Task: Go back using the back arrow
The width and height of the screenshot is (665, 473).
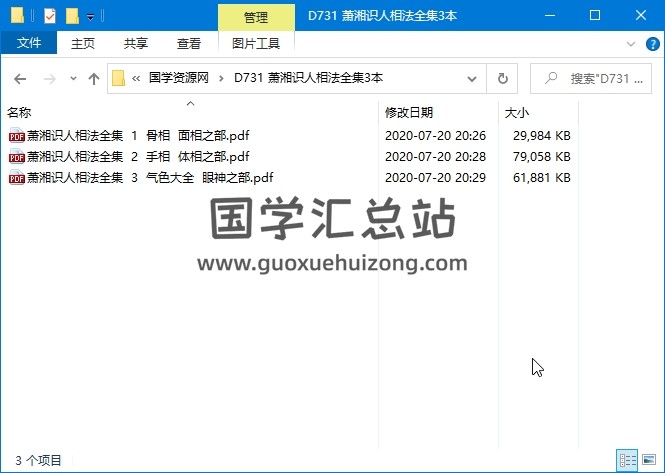Action: click(x=20, y=78)
